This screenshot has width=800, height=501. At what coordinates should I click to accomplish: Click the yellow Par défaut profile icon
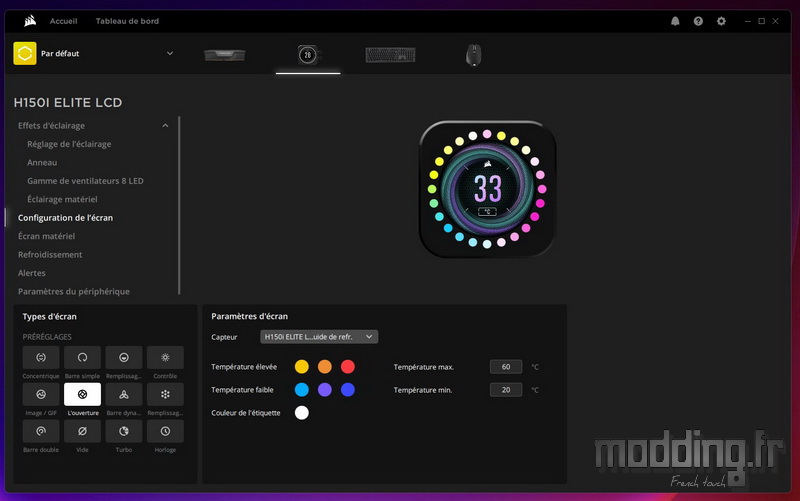pyautogui.click(x=24, y=53)
